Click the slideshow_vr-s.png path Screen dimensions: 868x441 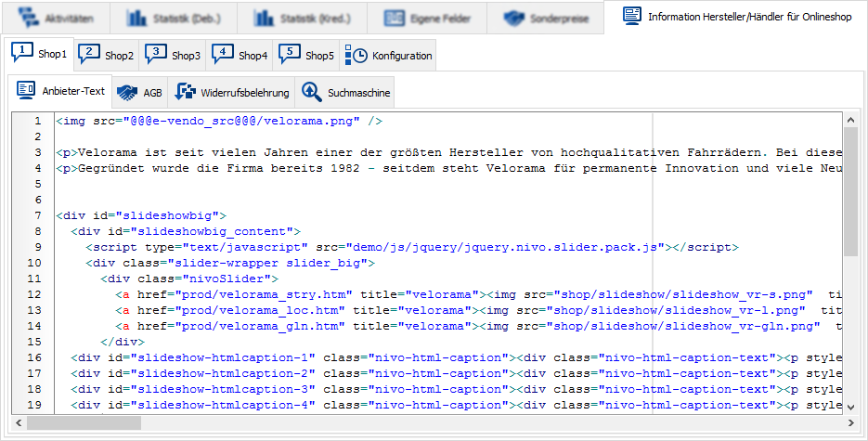coord(683,294)
